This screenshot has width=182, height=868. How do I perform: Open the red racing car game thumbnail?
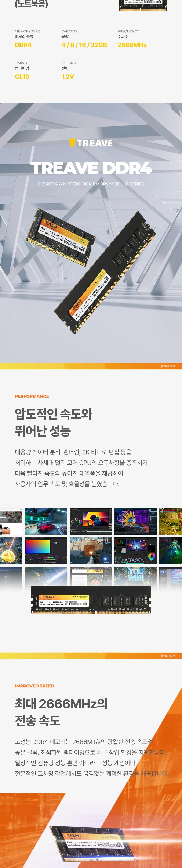(x=46, y=521)
